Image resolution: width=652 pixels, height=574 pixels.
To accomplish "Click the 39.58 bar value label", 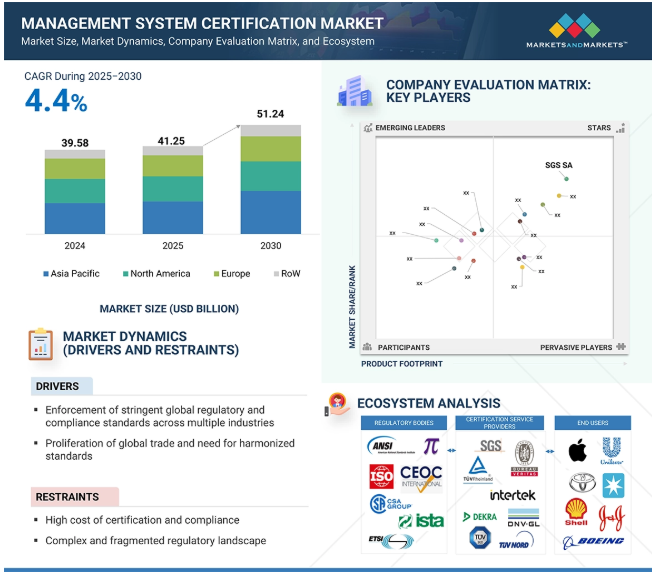I will coord(75,143).
